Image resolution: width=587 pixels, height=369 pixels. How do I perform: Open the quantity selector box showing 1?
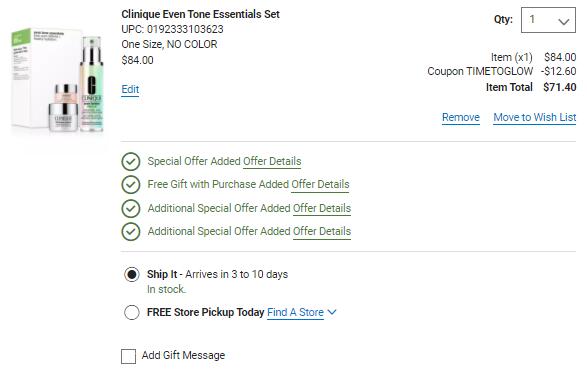548,20
